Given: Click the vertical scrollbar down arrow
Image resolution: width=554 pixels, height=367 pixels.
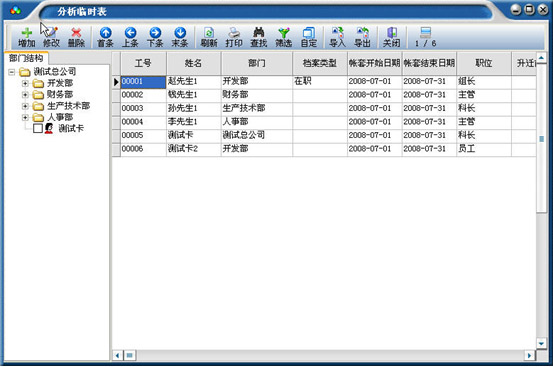Looking at the screenshot, I should 541,343.
